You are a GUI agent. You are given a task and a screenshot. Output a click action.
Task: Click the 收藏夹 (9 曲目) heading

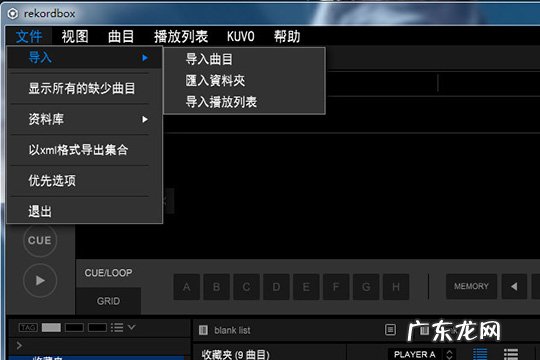coord(236,354)
